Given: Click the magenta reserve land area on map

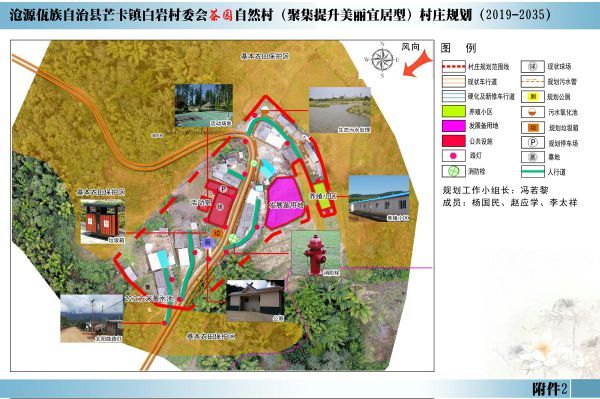Looking at the screenshot, I should (x=285, y=203).
